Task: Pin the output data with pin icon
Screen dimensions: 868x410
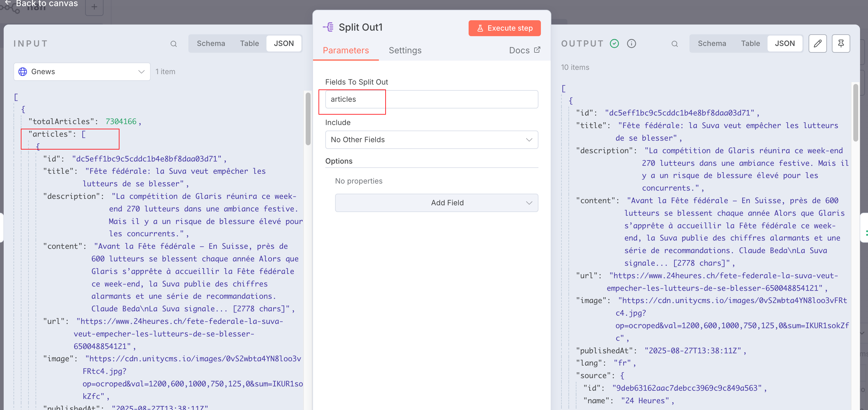Action: pyautogui.click(x=841, y=44)
